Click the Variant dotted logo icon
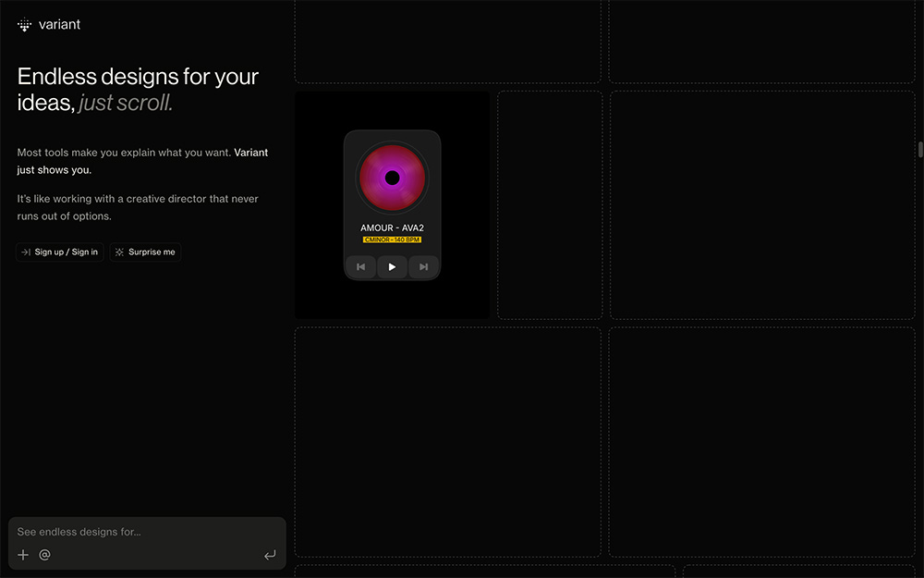Image resolution: width=924 pixels, height=578 pixels. (24, 25)
